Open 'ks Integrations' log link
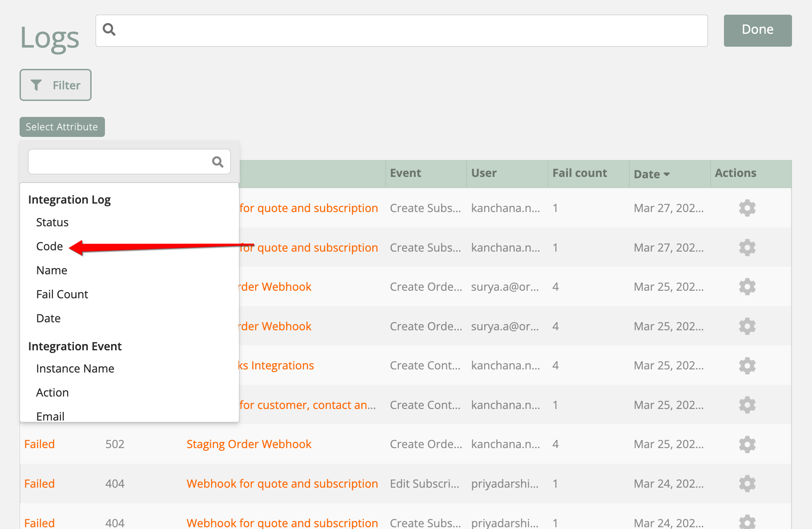The height and width of the screenshot is (529, 812). coord(277,365)
